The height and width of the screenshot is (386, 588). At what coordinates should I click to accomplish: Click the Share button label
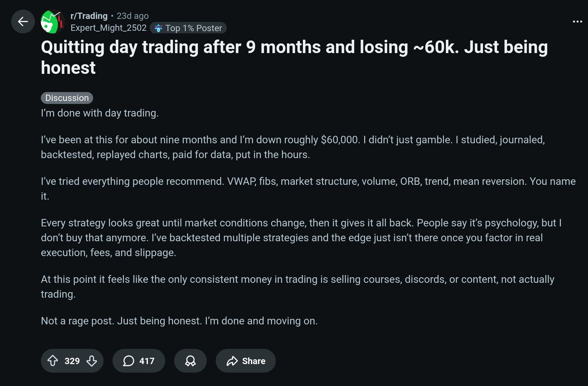254,361
